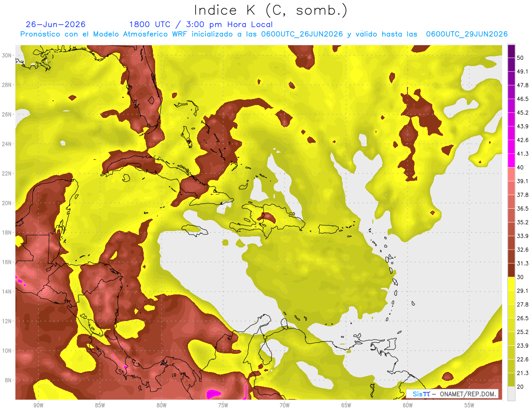This screenshot has height=411, width=532.
Task: Click the colorbar value "32.6"
Action: pos(523,250)
